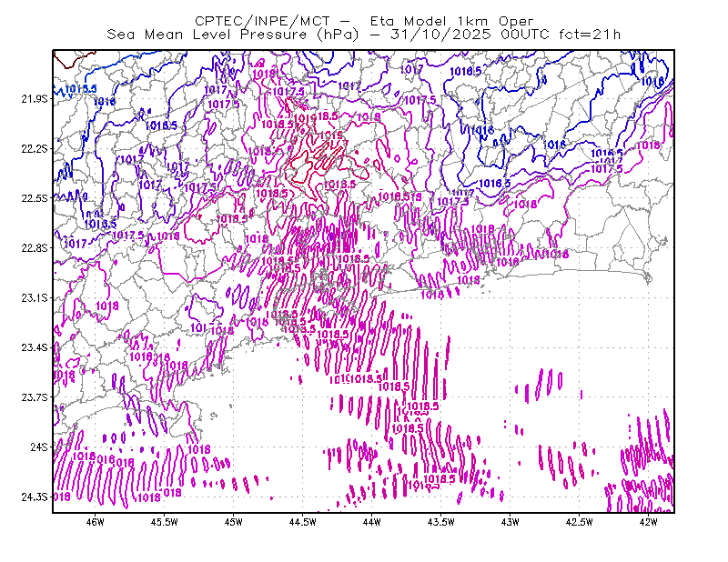Click the 23.4S latitude axis label
Screen dimensions: 728x562
click(35, 347)
